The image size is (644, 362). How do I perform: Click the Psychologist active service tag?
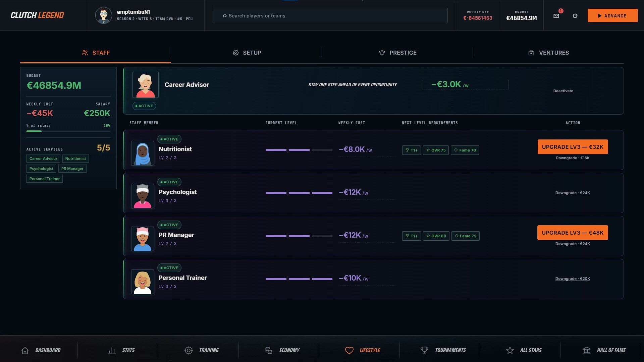point(41,169)
